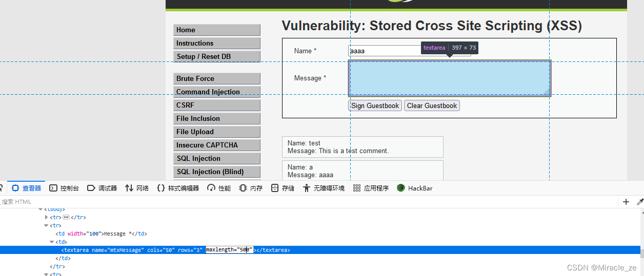Expand the collapsed first tr node
644x276 pixels.
coord(46,217)
